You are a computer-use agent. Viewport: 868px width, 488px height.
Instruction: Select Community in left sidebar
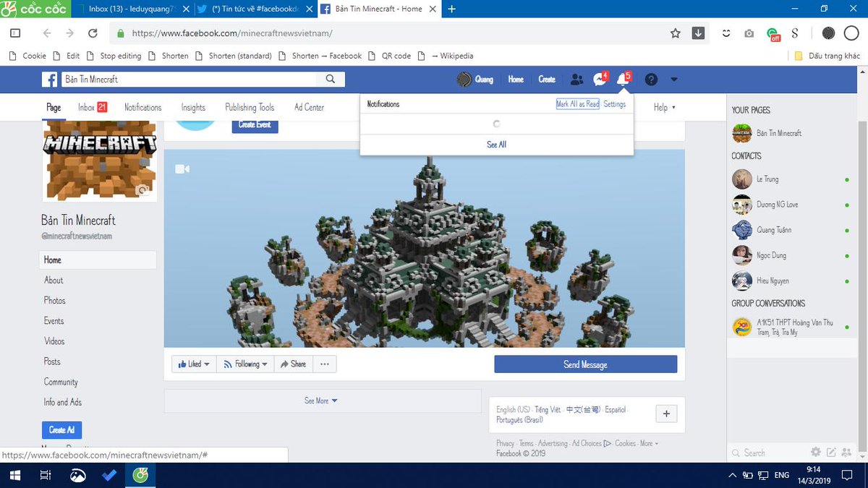[x=61, y=382]
